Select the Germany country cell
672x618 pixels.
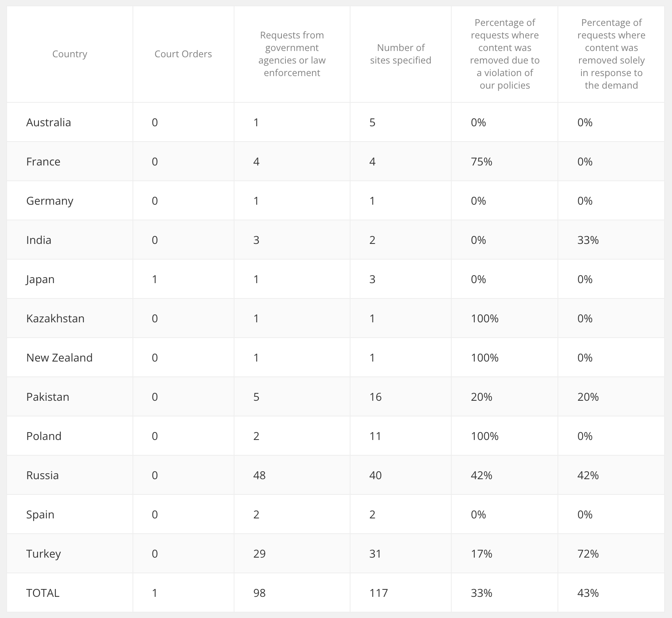(50, 201)
